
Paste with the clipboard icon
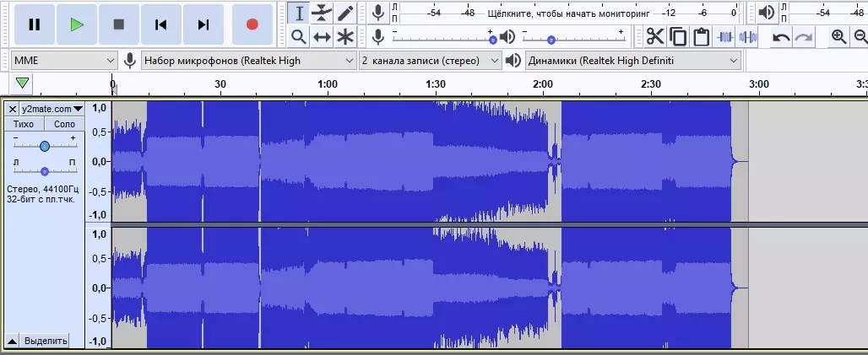[702, 37]
